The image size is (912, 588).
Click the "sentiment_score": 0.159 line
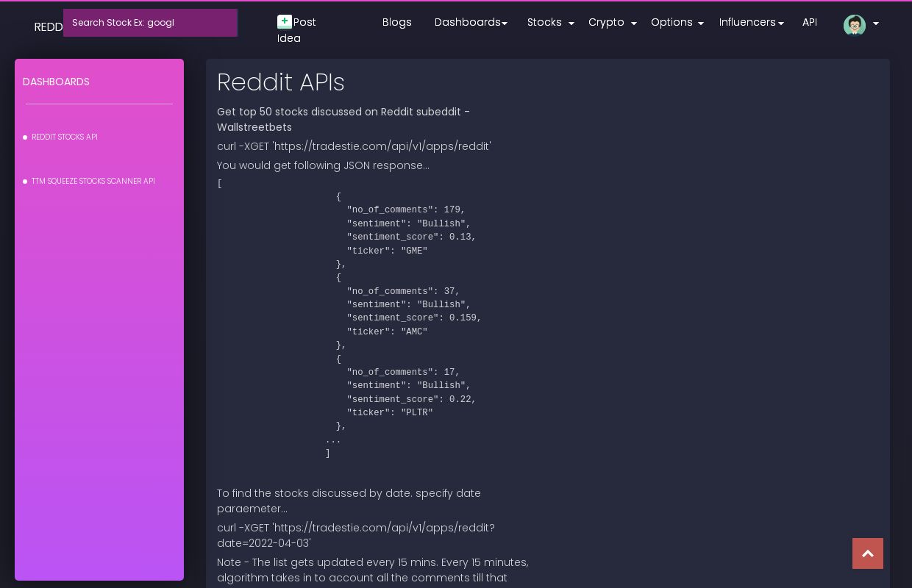coord(414,318)
